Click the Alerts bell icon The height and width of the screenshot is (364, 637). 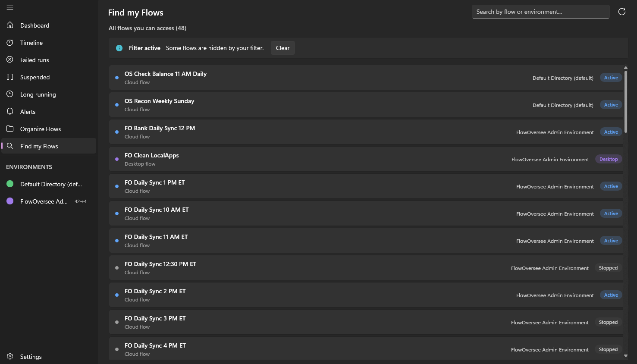point(10,111)
